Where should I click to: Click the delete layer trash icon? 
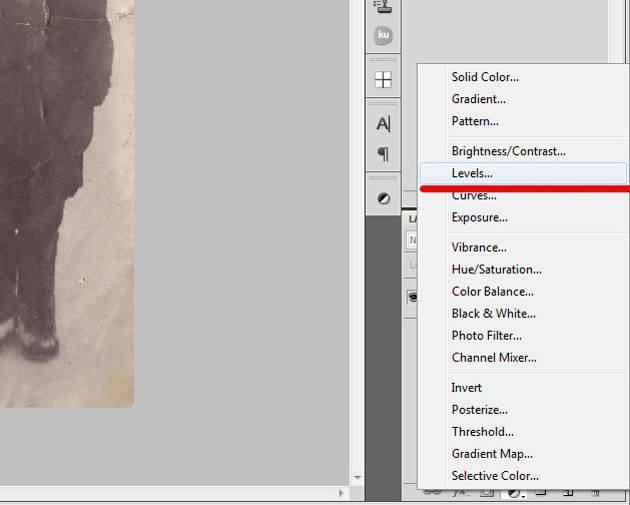pyautogui.click(x=595, y=492)
